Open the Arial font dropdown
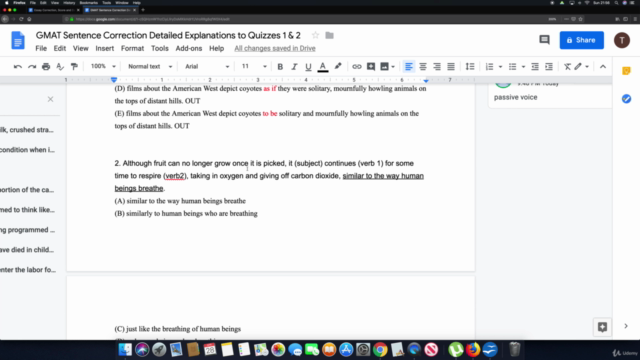 [x=207, y=66]
